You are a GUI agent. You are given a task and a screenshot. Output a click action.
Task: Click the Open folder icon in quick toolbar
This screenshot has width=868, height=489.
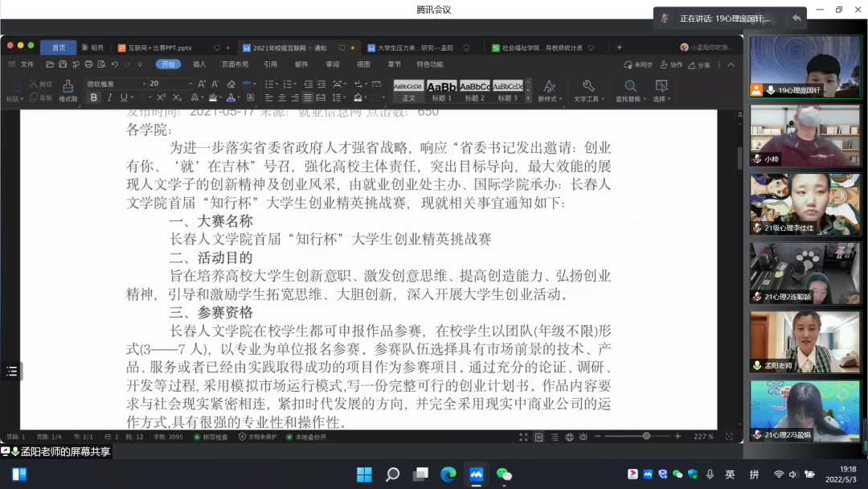pyautogui.click(x=50, y=64)
